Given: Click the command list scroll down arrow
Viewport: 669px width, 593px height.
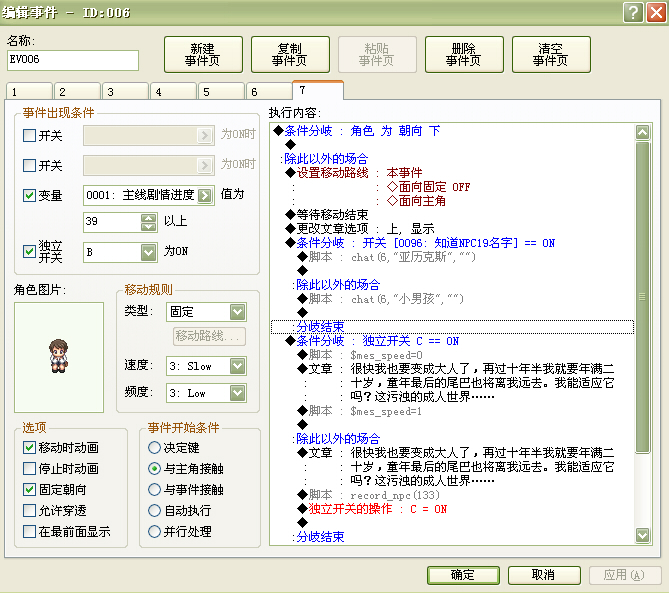Looking at the screenshot, I should click(x=643, y=535).
